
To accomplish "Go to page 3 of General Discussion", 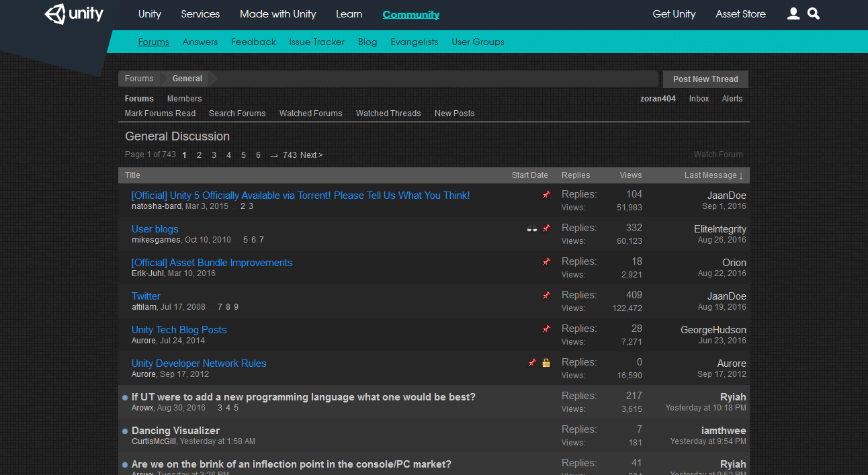I will point(214,155).
